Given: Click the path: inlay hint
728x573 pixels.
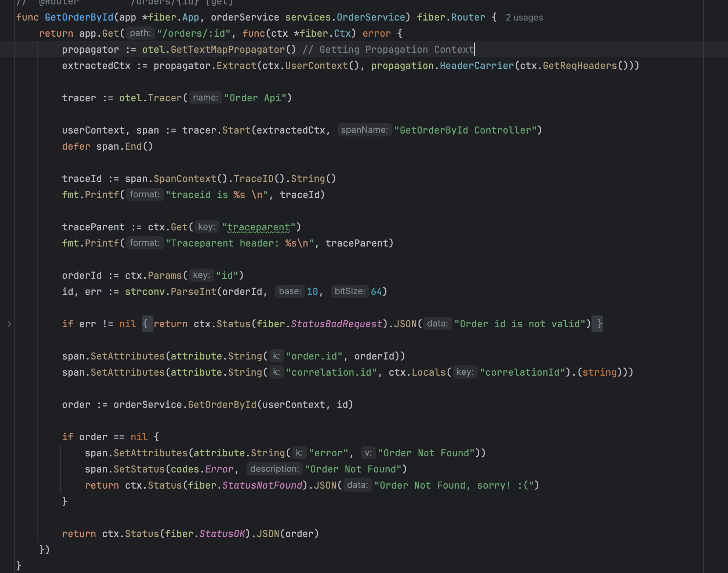Looking at the screenshot, I should click(x=140, y=33).
